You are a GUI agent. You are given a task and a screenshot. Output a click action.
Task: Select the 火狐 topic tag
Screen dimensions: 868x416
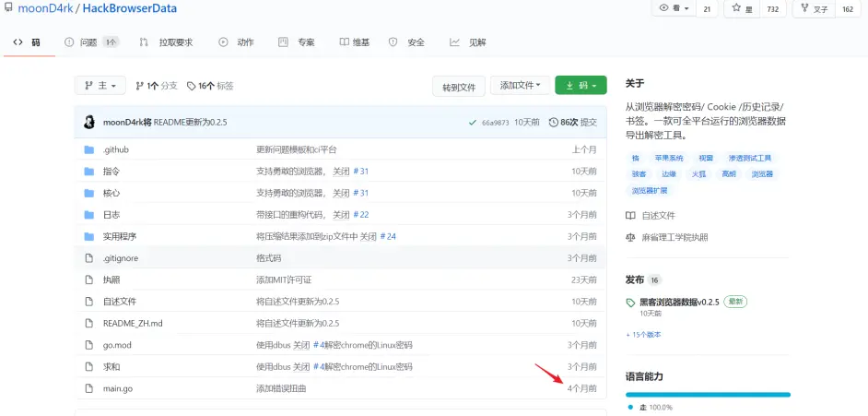point(698,174)
